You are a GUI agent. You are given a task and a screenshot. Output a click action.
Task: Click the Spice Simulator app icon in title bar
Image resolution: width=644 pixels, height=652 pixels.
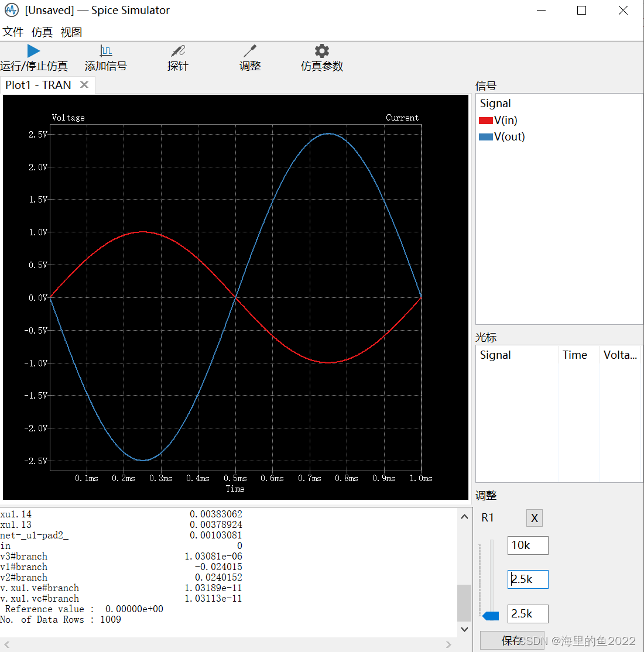coord(12,11)
